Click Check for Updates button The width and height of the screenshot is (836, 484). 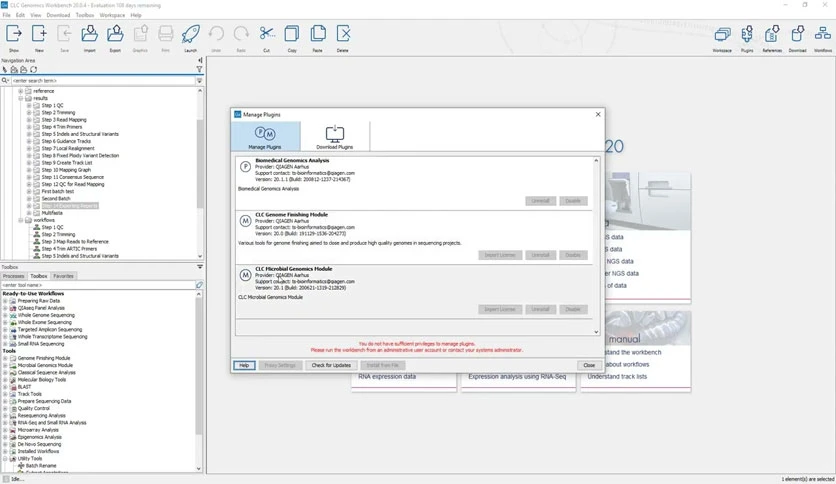point(331,365)
